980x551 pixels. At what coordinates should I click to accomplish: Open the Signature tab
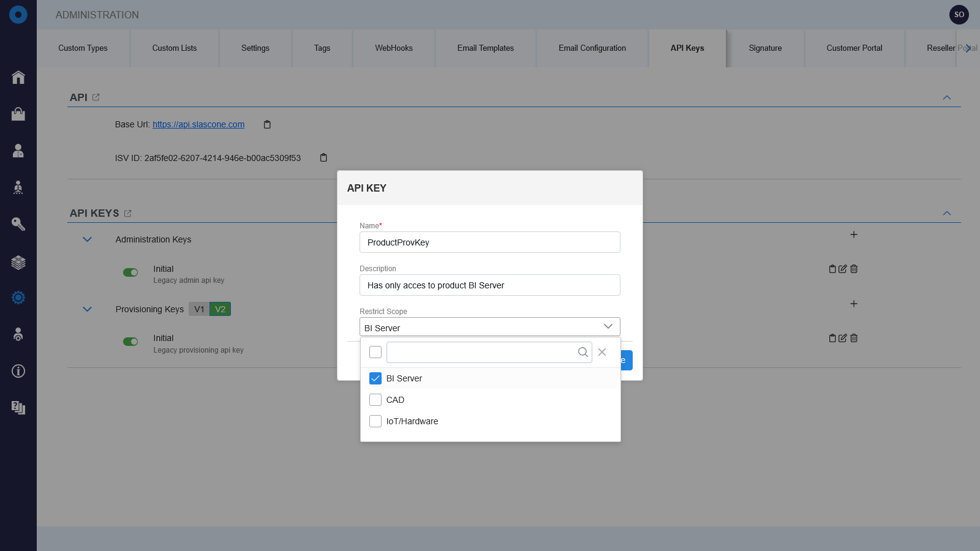tap(766, 48)
